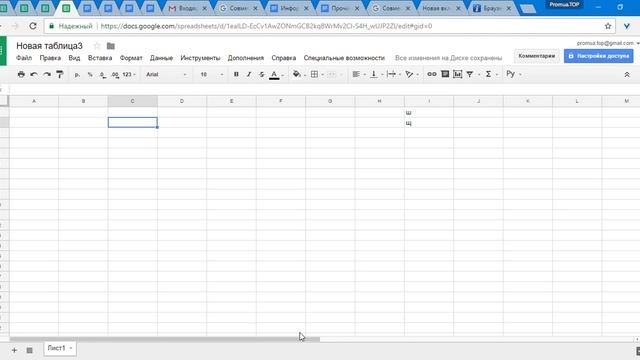This screenshot has width=640, height=360.
Task: Bookmark this page with the star
Action: pyautogui.click(x=608, y=26)
